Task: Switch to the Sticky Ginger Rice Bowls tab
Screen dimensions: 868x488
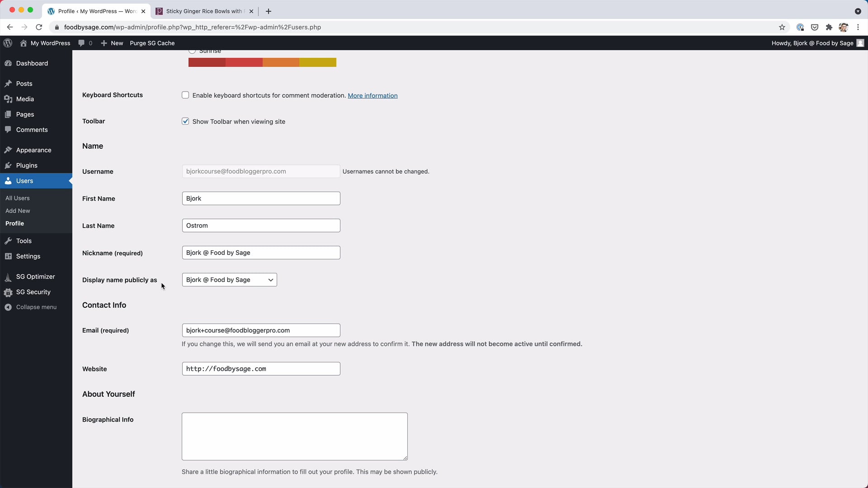Action: (x=203, y=11)
